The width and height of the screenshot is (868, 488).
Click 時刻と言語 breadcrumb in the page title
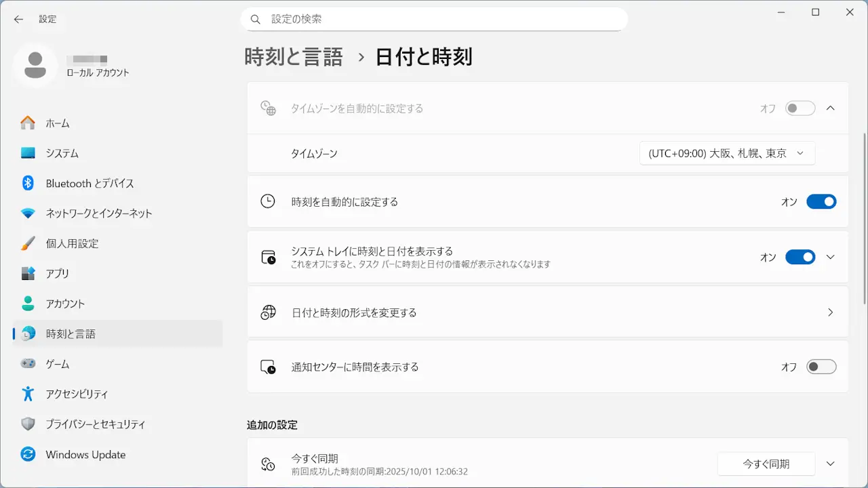click(294, 57)
